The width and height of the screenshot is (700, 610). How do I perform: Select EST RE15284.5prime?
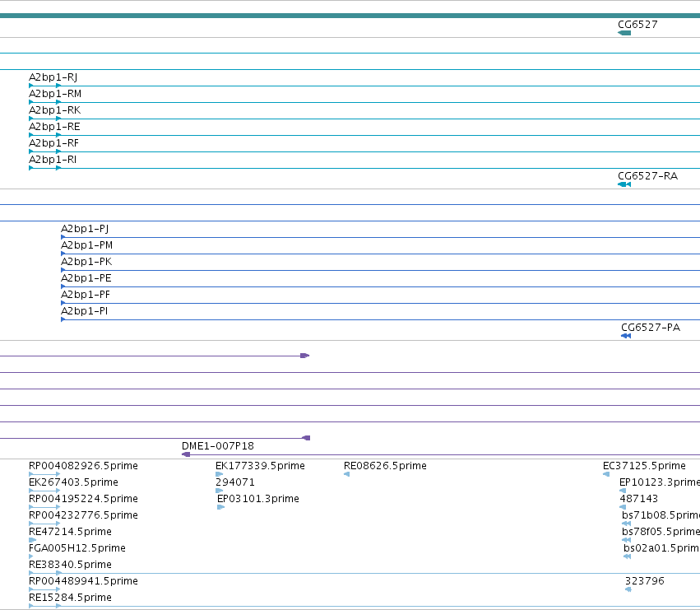pyautogui.click(x=70, y=598)
